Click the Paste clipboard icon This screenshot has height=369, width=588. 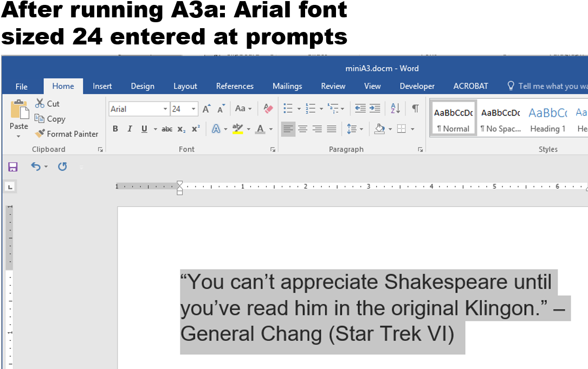point(20,109)
